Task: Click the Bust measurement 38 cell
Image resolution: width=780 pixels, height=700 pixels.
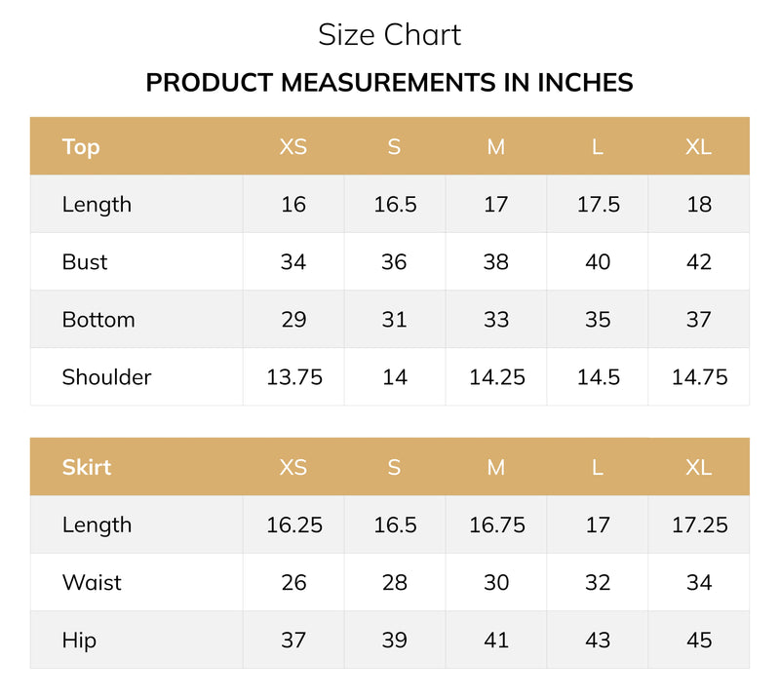Action: (496, 261)
